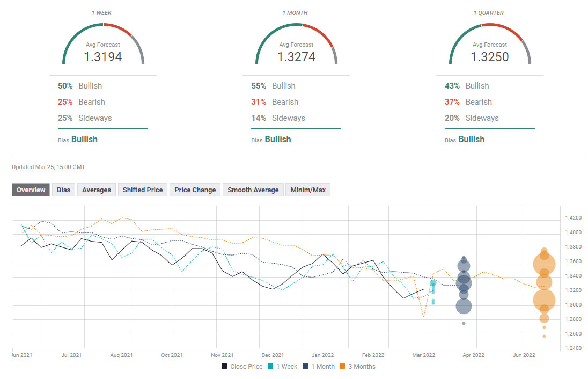The width and height of the screenshot is (588, 379).
Task: Open the Bias chart tab
Action: tap(63, 189)
